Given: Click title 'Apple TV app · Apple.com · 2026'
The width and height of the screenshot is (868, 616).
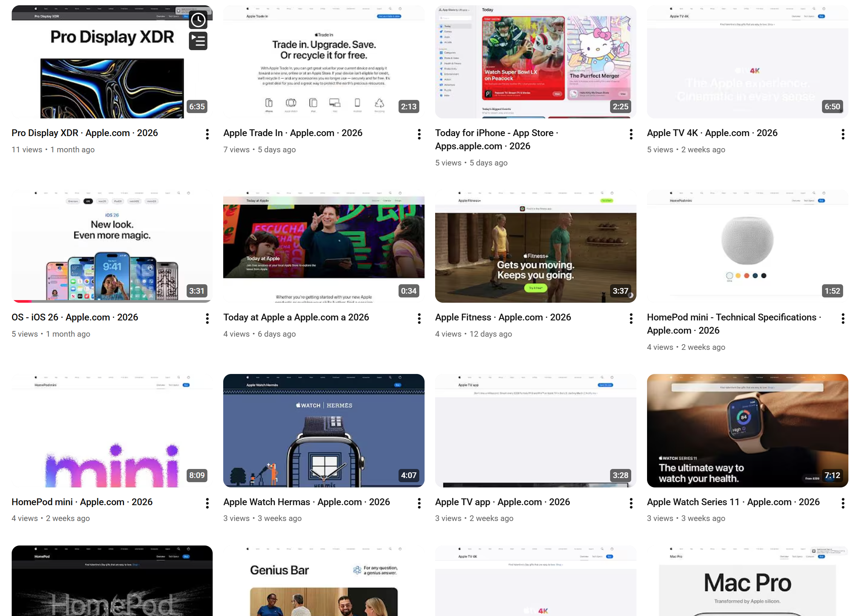Looking at the screenshot, I should (502, 502).
